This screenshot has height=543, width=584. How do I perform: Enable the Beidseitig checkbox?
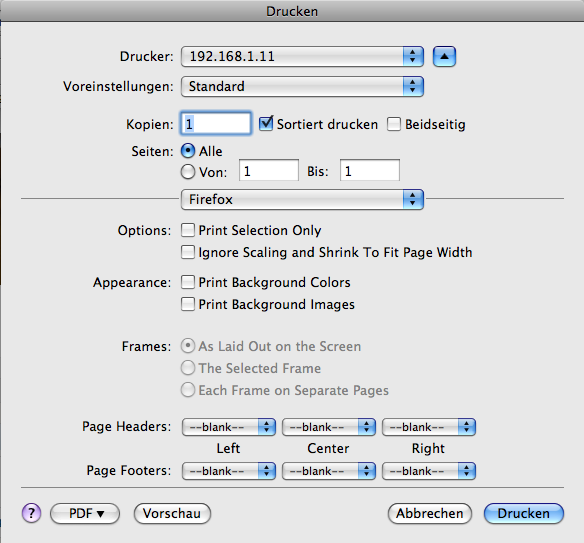pyautogui.click(x=394, y=124)
